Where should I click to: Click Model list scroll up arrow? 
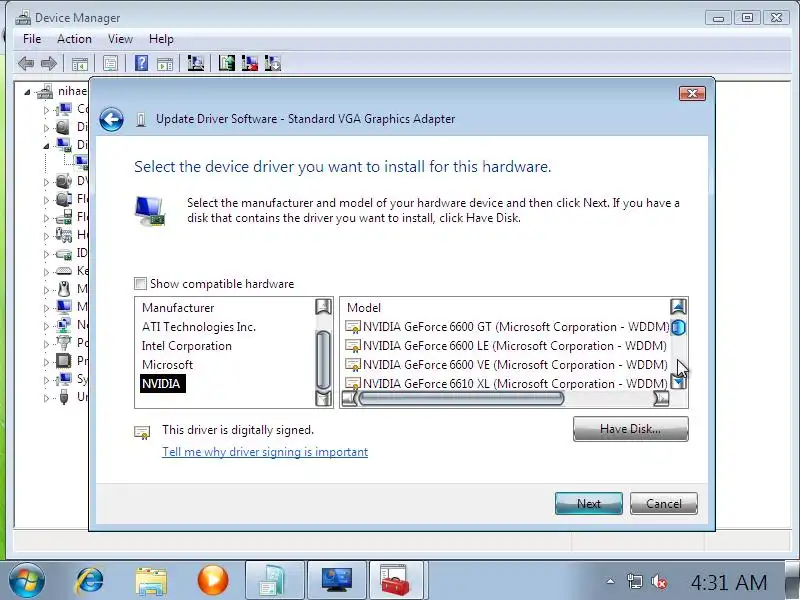tap(678, 307)
